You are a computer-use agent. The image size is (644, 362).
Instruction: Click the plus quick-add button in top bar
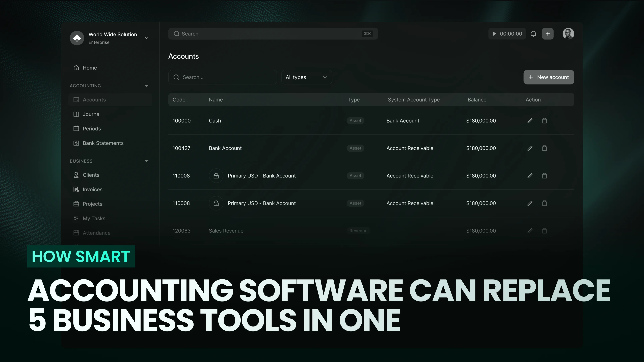(548, 34)
